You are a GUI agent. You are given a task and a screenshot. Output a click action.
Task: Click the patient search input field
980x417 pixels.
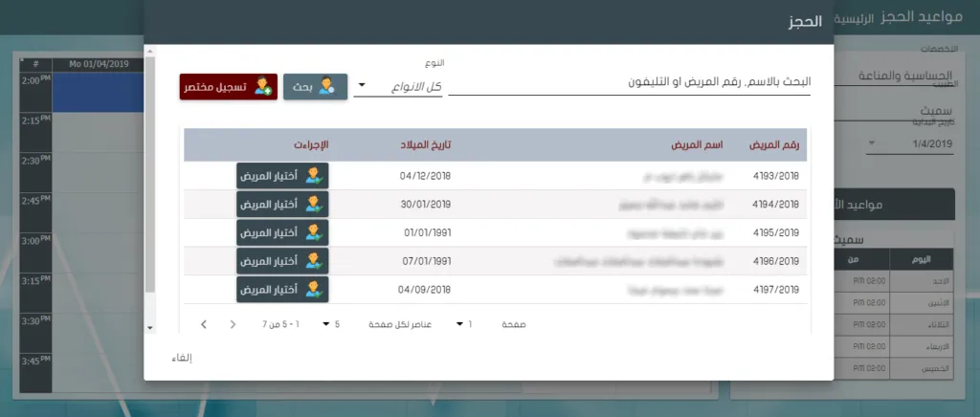[630, 84]
